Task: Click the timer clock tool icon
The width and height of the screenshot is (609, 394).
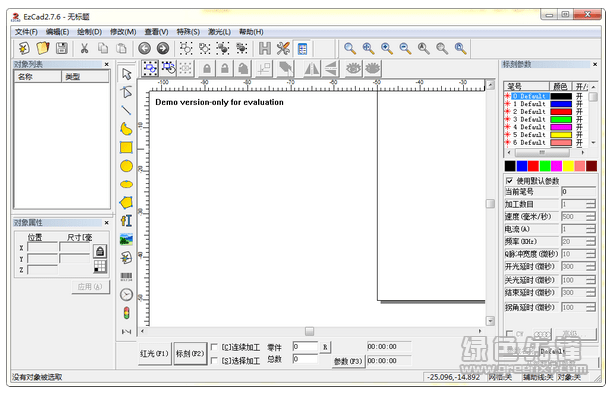Action: coord(126,295)
